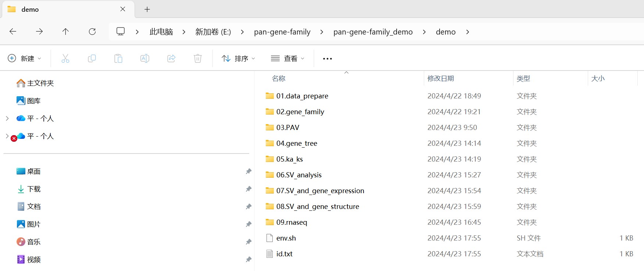Close the demo tab

pos(123,9)
